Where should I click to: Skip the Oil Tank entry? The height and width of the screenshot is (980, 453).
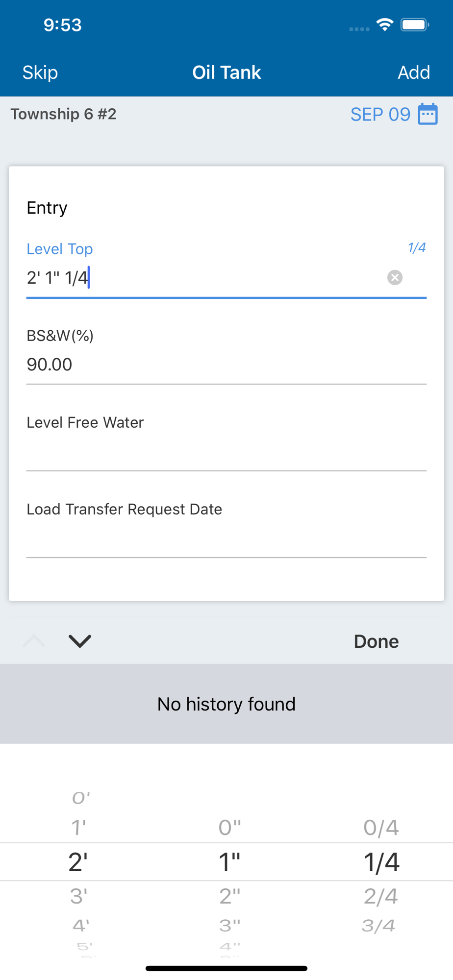pyautogui.click(x=40, y=73)
